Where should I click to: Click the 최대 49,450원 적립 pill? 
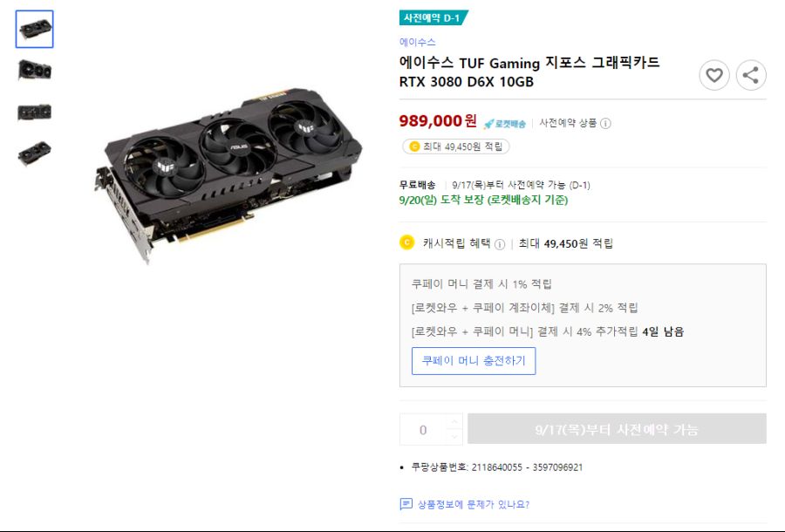click(x=456, y=147)
